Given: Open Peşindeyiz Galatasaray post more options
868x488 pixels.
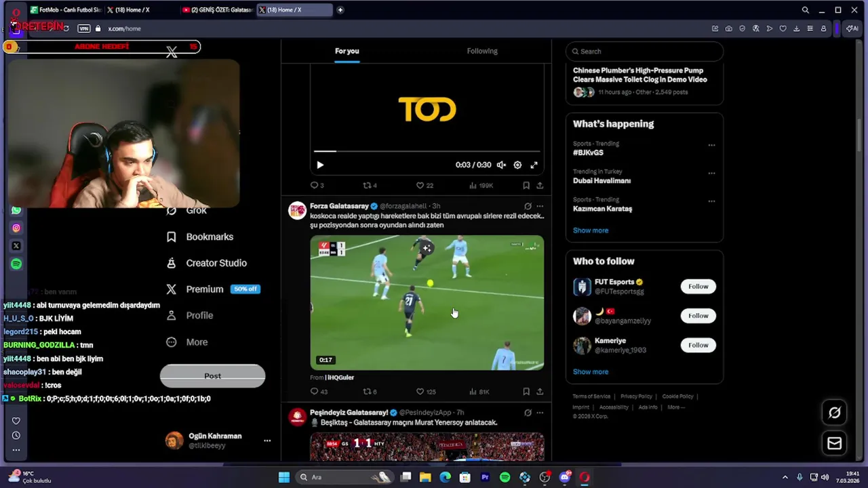Looking at the screenshot, I should [x=540, y=412].
